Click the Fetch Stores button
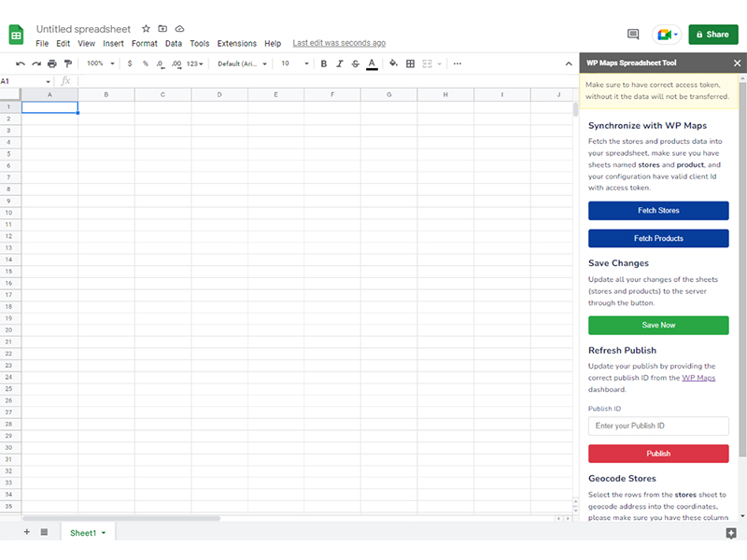The width and height of the screenshot is (747, 560). point(658,210)
